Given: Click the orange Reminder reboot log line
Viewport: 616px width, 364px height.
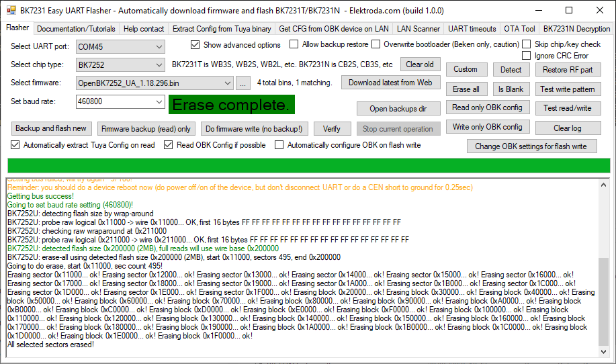Looking at the screenshot, I should pos(240,187).
